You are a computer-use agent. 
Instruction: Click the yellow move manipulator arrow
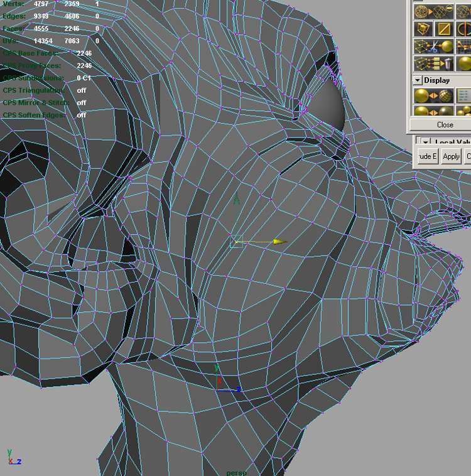(x=279, y=241)
